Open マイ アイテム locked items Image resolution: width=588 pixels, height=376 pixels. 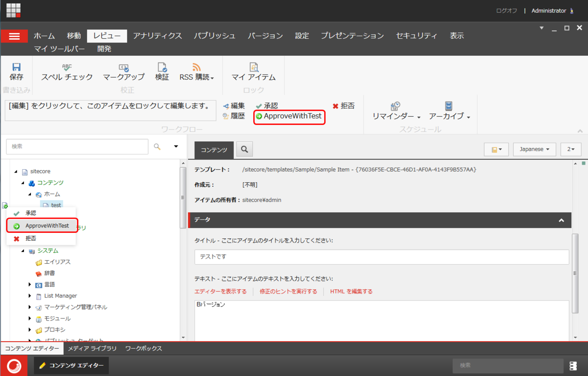pos(253,72)
